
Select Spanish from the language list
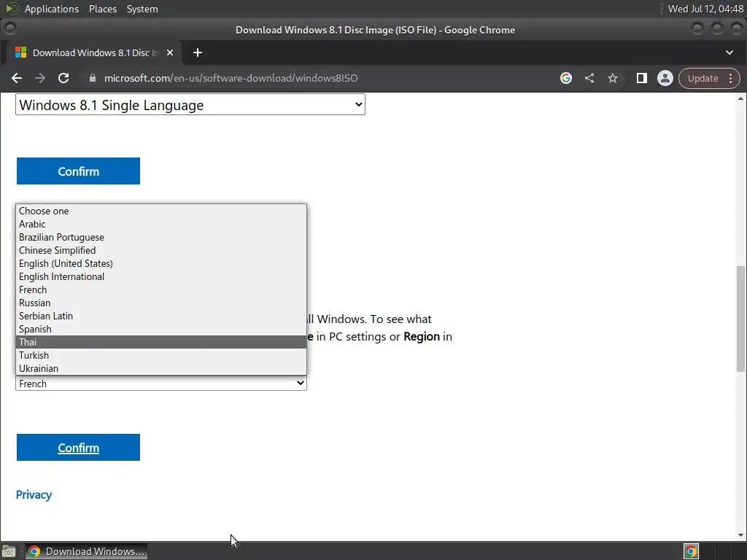point(161,329)
